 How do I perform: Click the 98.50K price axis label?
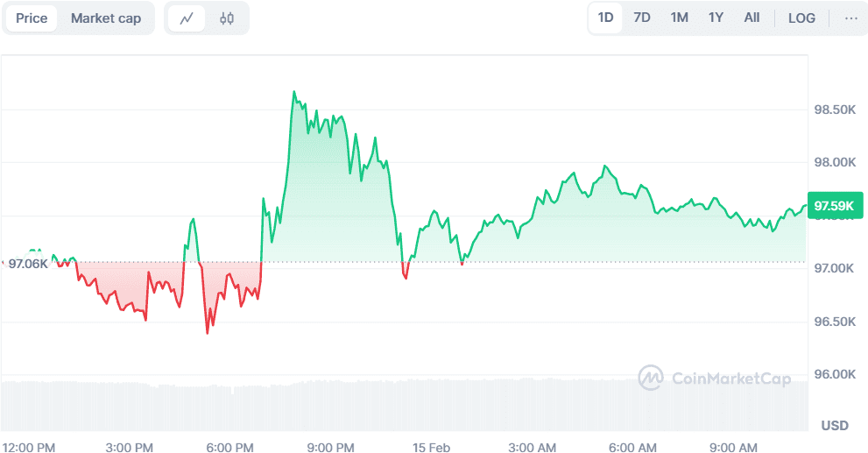834,110
